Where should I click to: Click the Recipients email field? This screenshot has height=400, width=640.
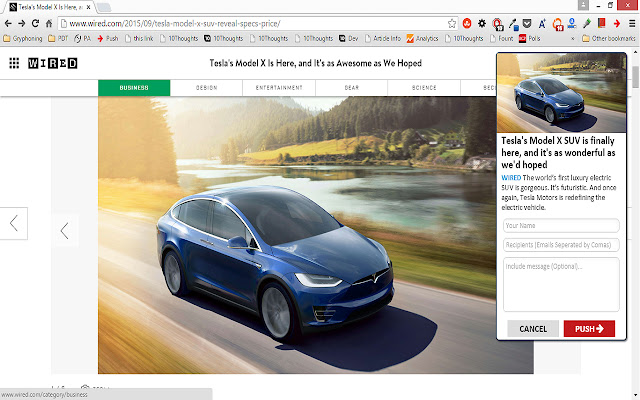(561, 245)
